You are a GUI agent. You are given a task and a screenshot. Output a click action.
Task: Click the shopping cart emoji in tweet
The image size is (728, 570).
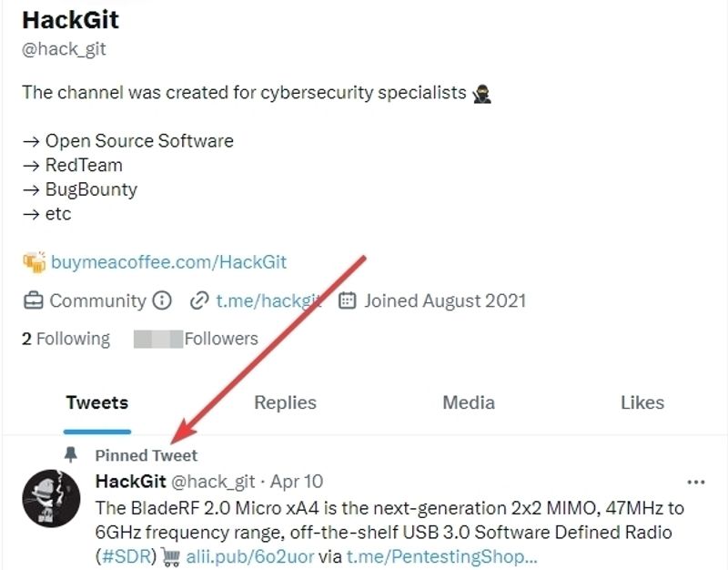coord(171,556)
